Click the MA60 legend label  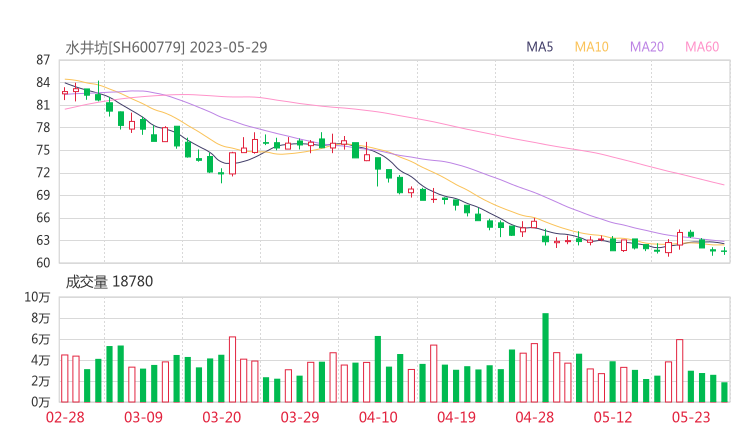tap(702, 47)
